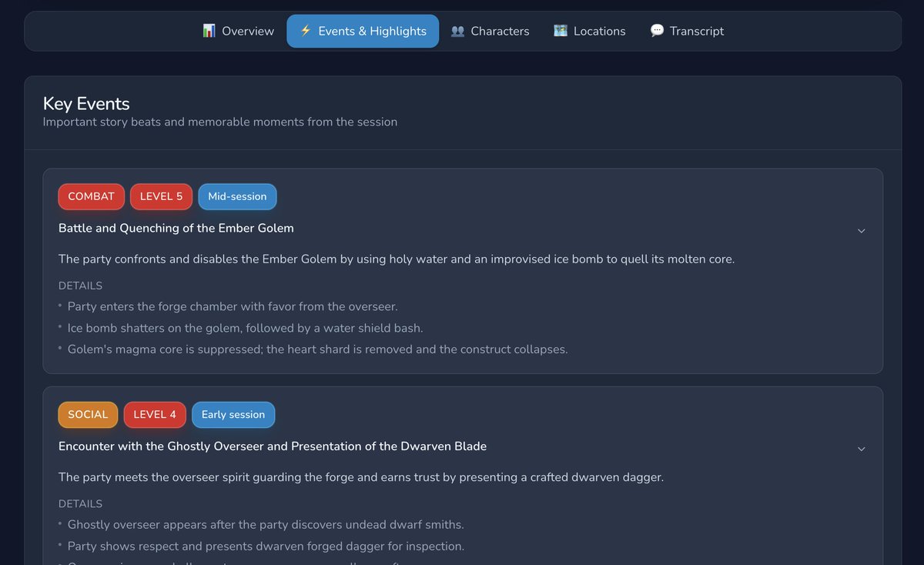Click the Mid-session badge
Image resolution: width=924 pixels, height=565 pixels.
coord(237,196)
